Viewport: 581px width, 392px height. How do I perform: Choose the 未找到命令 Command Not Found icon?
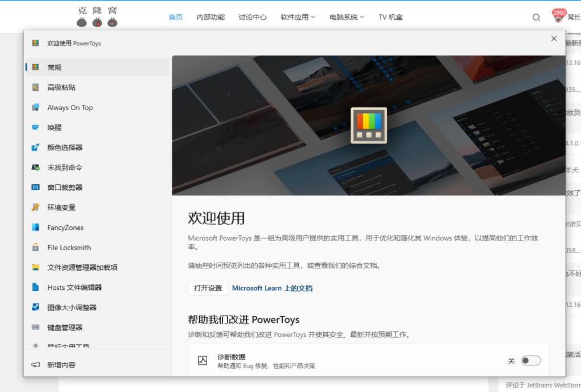(36, 167)
